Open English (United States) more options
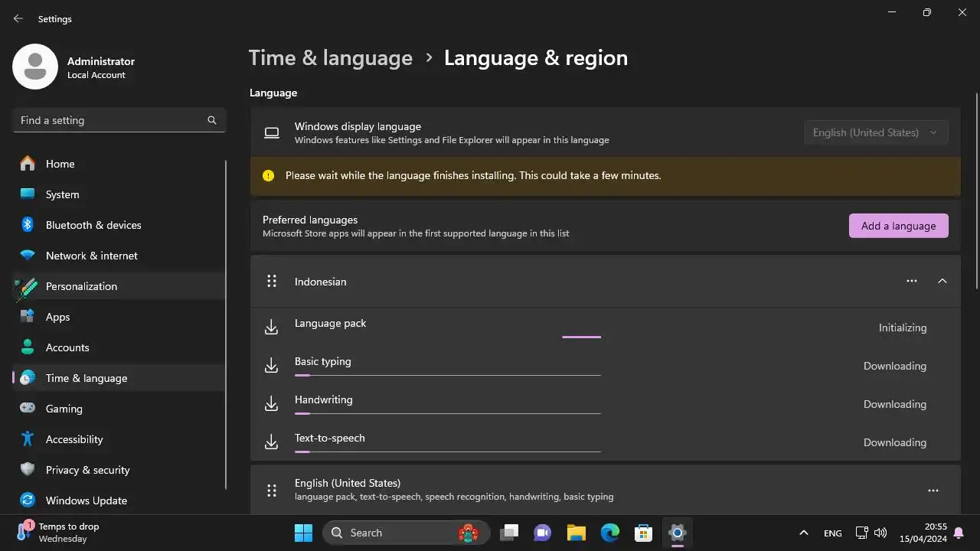Viewport: 980px width, 551px height. point(933,491)
